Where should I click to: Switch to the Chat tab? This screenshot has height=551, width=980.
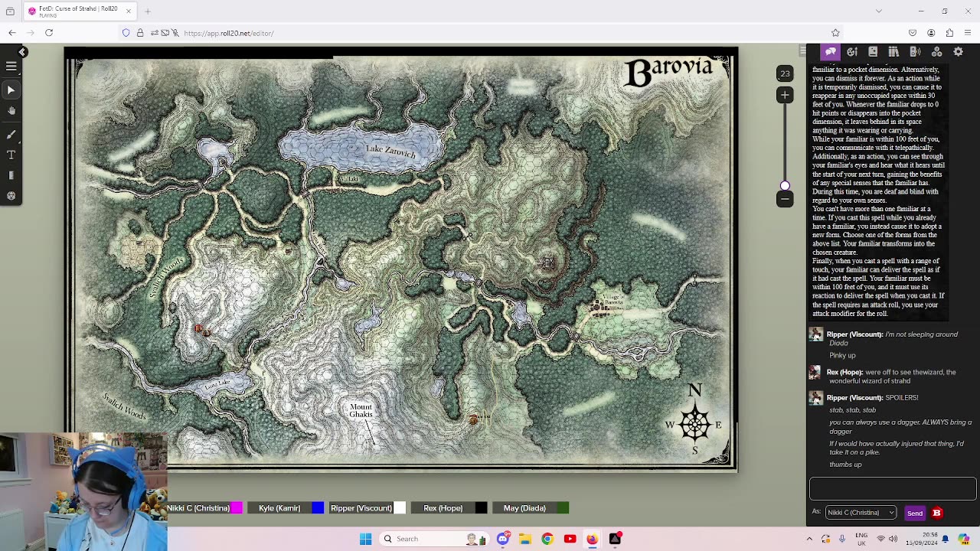[x=831, y=51]
